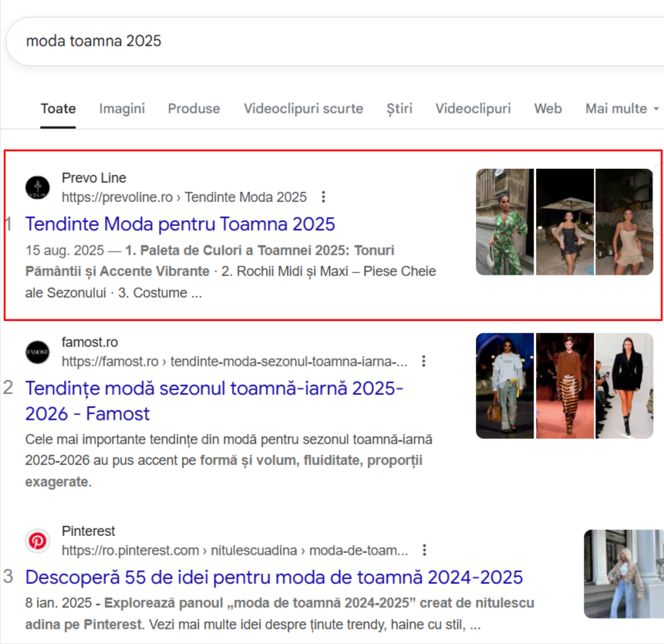Image resolution: width=664 pixels, height=644 pixels.
Task: Click the Pinterest logo favicon
Action: (x=38, y=541)
